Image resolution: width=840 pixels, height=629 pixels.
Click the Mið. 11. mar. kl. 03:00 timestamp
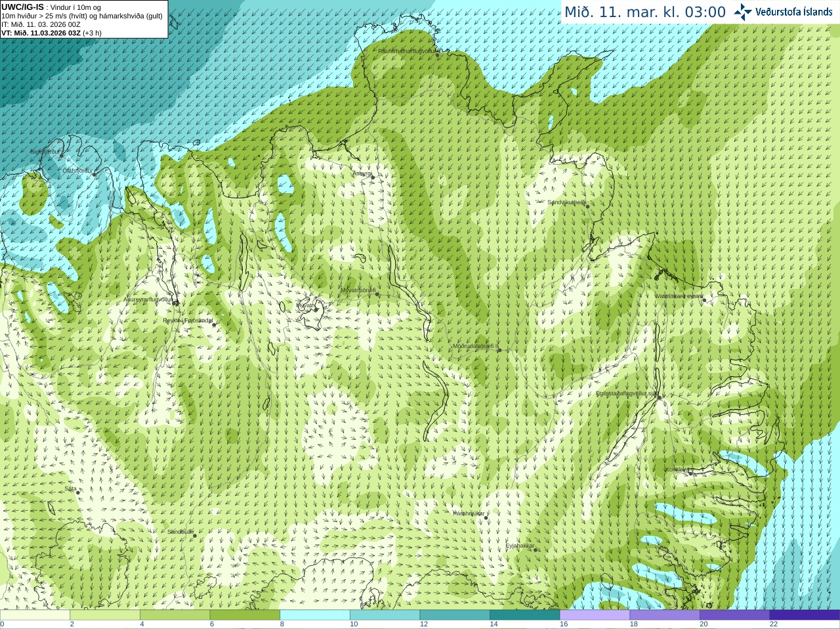tap(645, 12)
